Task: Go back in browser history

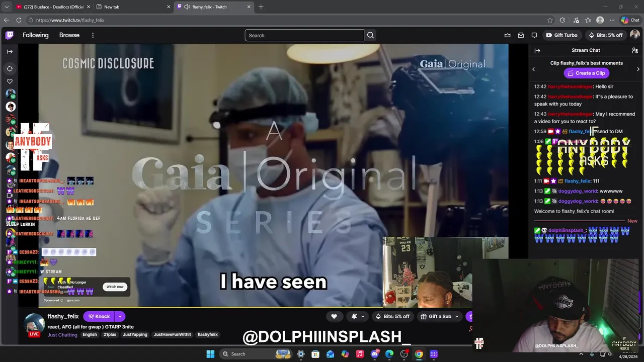Action: pos(7,20)
